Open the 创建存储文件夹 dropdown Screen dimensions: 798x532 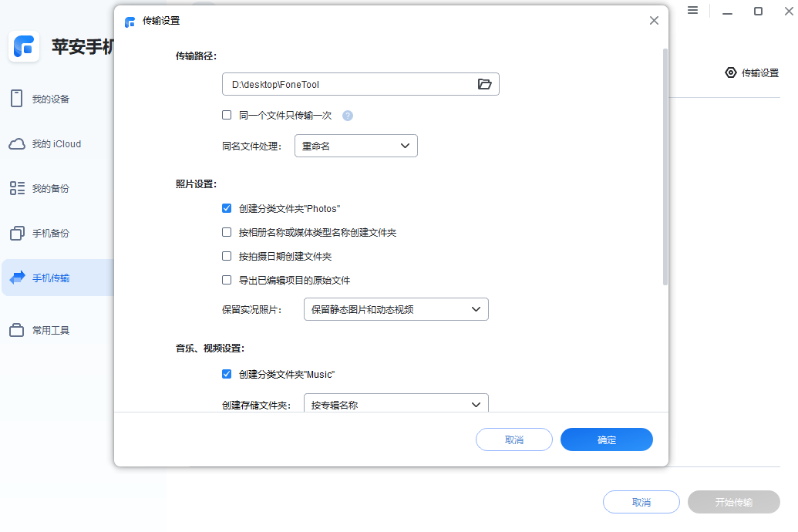click(x=396, y=403)
